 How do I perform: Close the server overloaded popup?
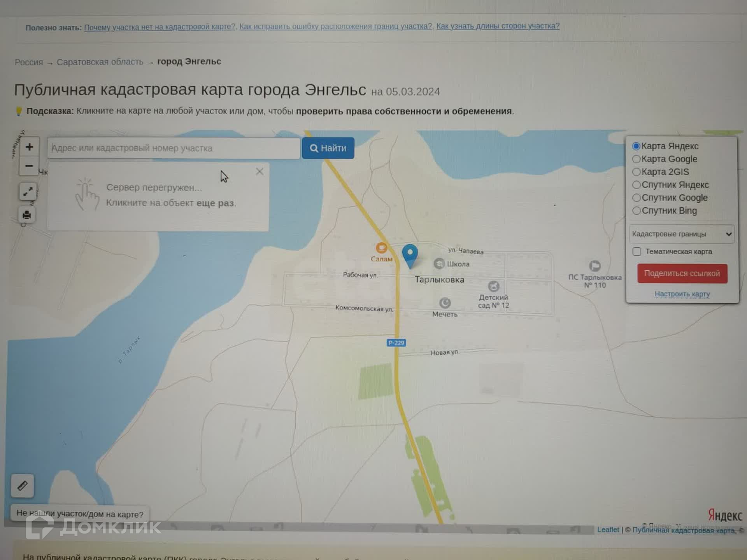260,171
